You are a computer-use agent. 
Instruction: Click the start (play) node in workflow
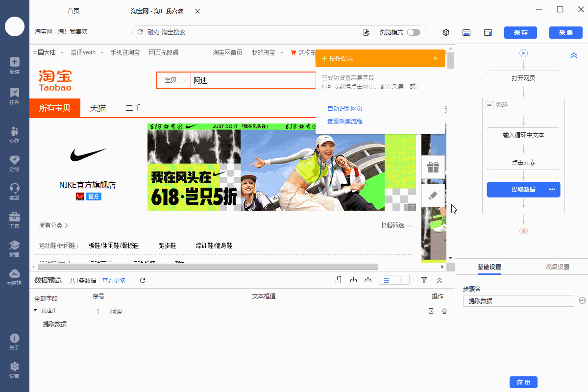tap(524, 53)
